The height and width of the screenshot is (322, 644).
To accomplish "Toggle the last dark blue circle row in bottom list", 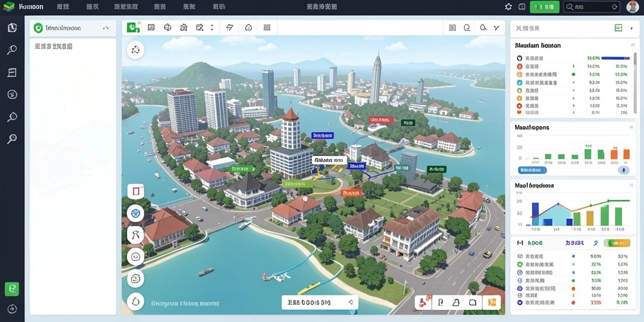I will 519,303.
